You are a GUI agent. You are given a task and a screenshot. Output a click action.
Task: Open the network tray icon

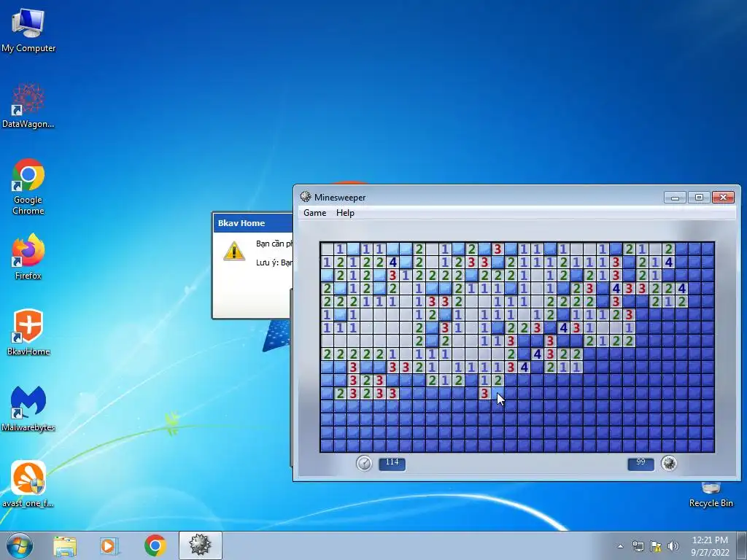[x=638, y=546]
